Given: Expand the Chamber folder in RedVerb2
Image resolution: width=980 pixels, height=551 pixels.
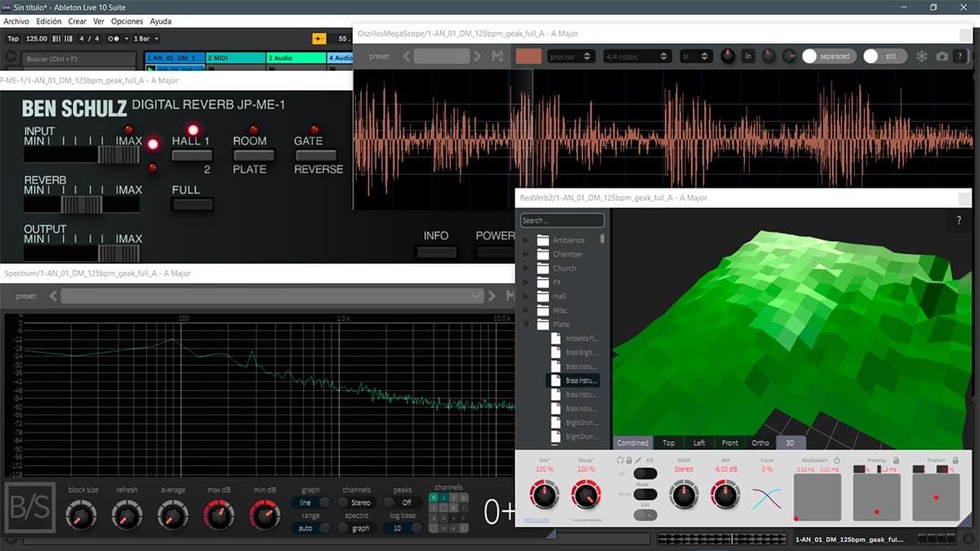Looking at the screenshot, I should tap(525, 254).
